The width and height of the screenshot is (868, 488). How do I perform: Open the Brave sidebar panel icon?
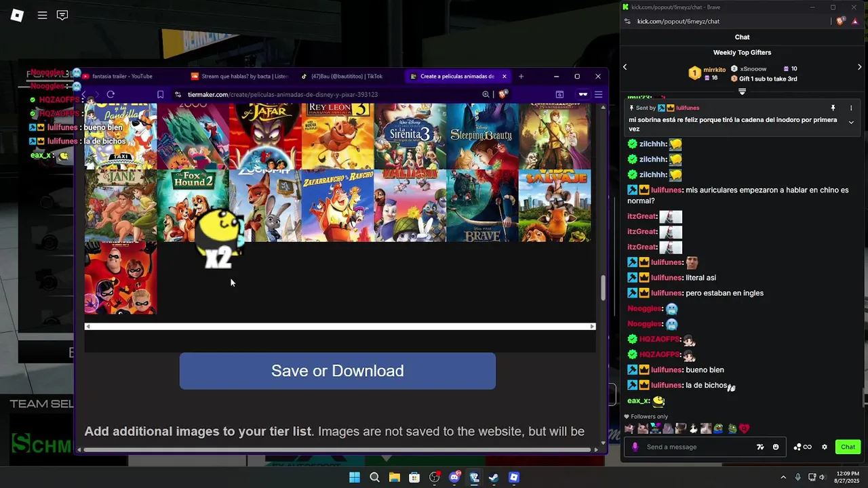[559, 94]
